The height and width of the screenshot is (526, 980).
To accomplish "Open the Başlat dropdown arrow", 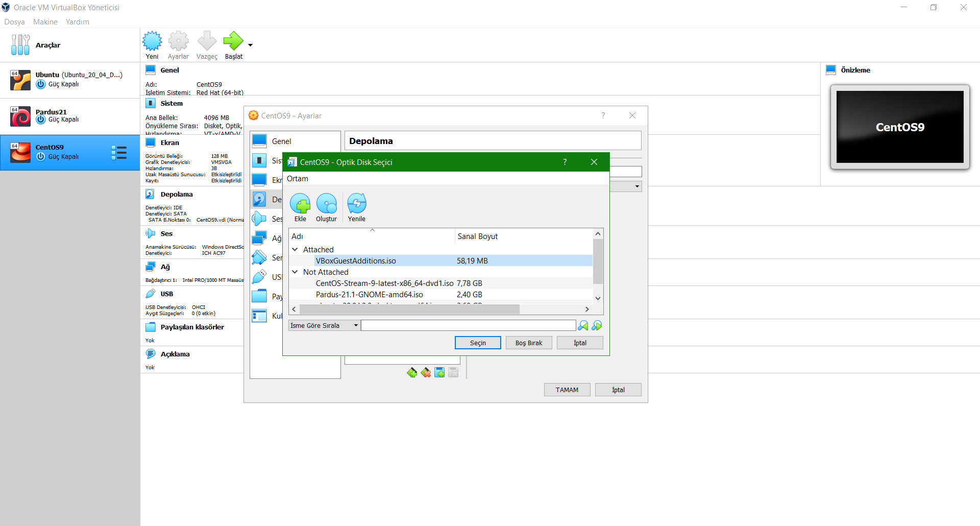I will click(x=250, y=45).
